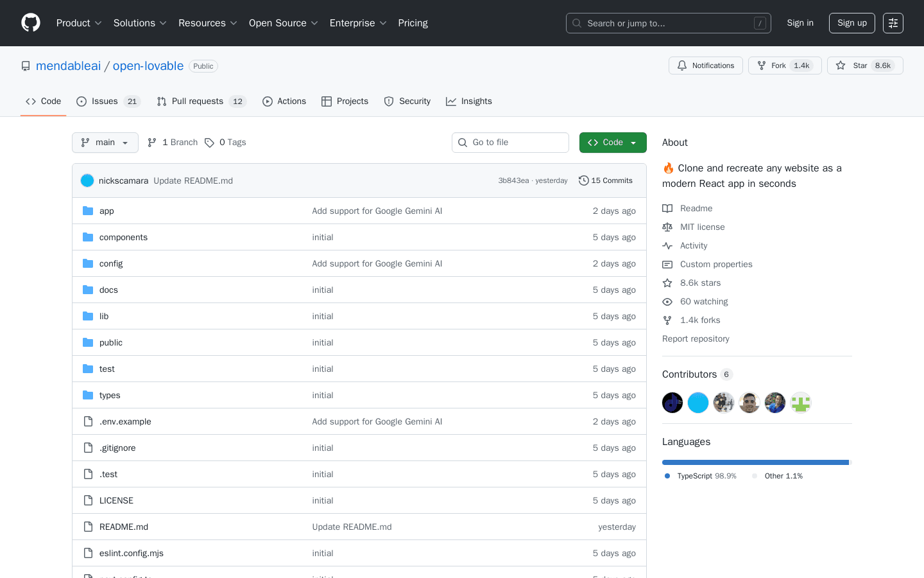Expand the Resources menu
Screen dimensions: 924x578
[x=208, y=23]
